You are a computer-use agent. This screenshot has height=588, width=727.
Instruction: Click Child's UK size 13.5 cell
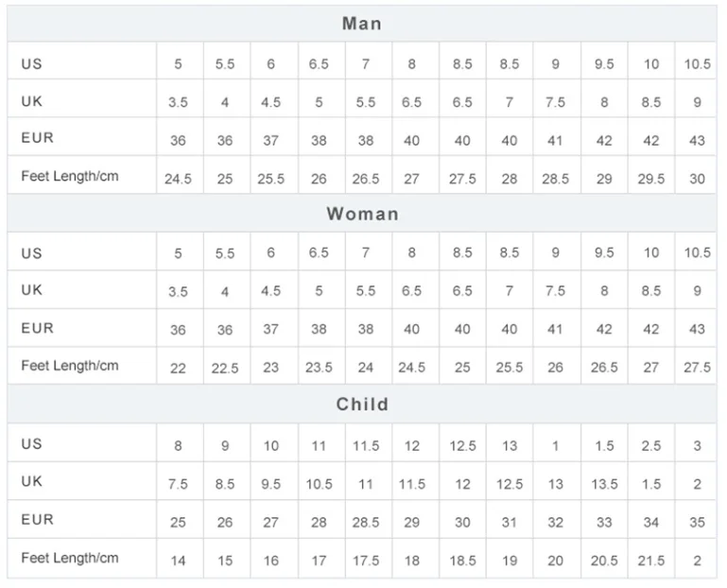(x=604, y=484)
